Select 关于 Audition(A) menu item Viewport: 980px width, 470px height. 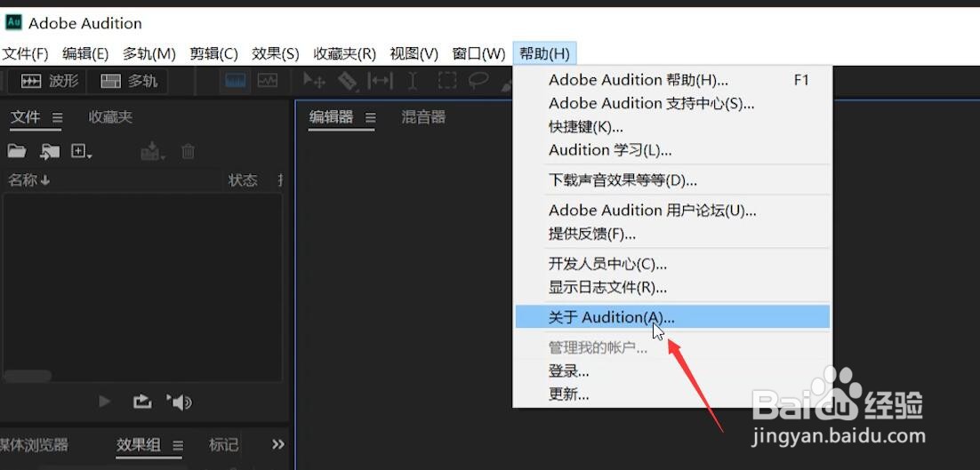[x=672, y=317]
